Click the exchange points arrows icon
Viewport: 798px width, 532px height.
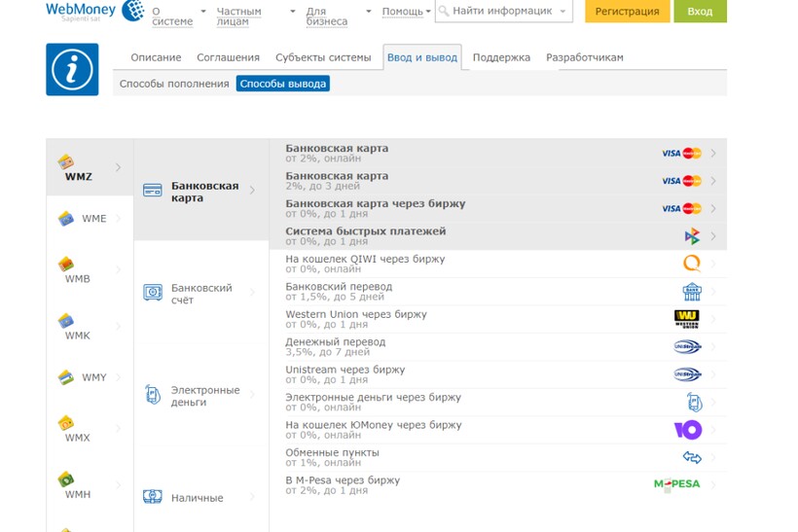click(x=691, y=457)
